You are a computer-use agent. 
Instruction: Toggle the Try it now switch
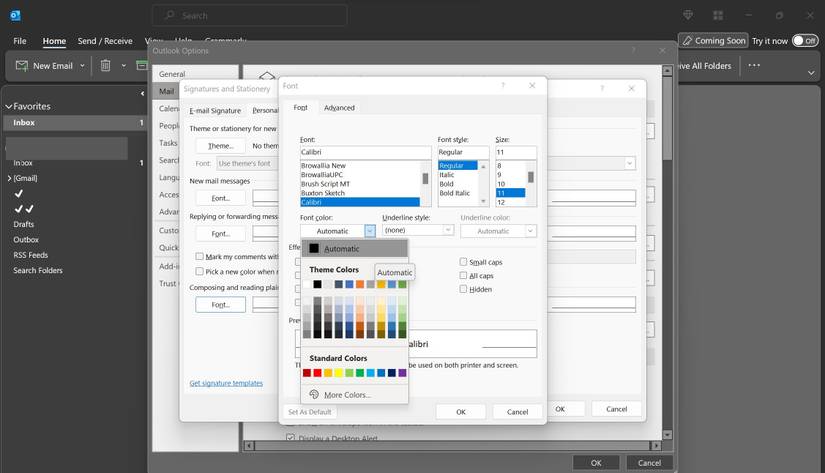805,41
